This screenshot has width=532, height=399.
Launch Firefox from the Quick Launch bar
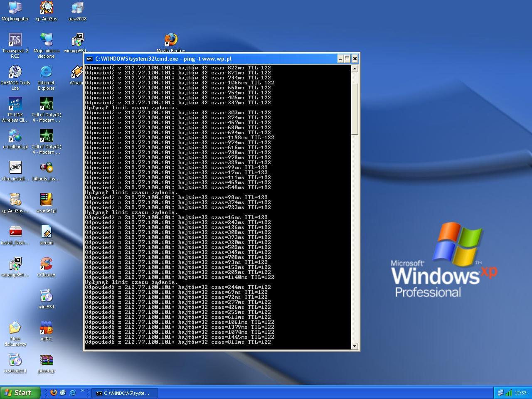(54, 393)
